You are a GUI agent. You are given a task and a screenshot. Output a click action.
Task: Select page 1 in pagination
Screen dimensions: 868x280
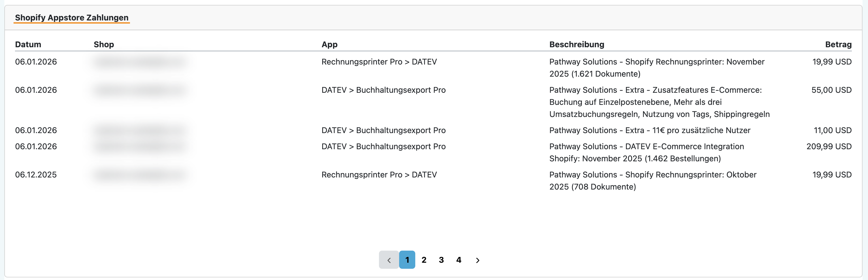pos(407,260)
